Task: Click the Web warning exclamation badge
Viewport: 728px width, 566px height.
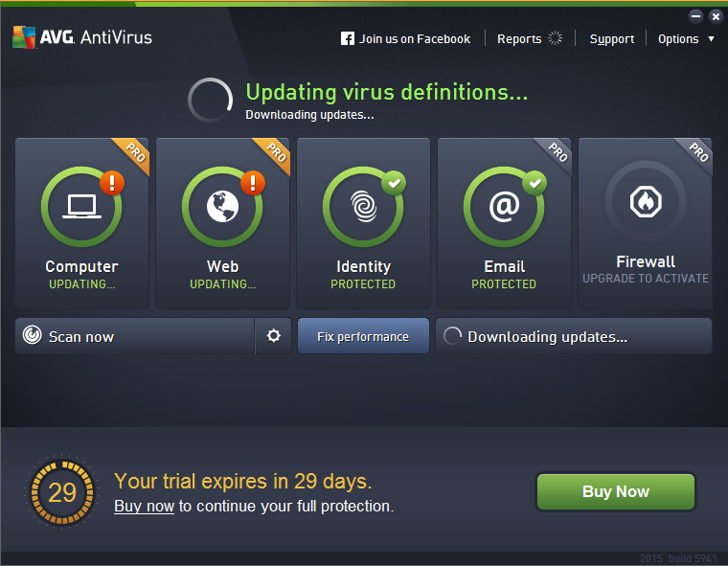Action: pyautogui.click(x=253, y=183)
